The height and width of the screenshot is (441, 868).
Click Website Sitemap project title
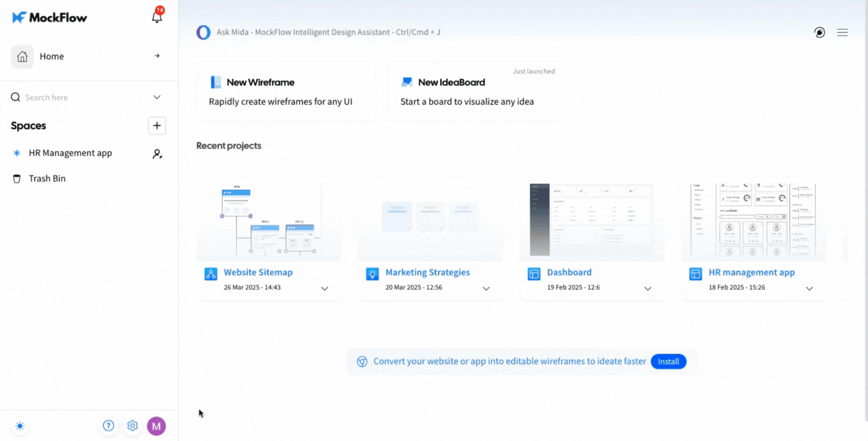pyautogui.click(x=258, y=273)
